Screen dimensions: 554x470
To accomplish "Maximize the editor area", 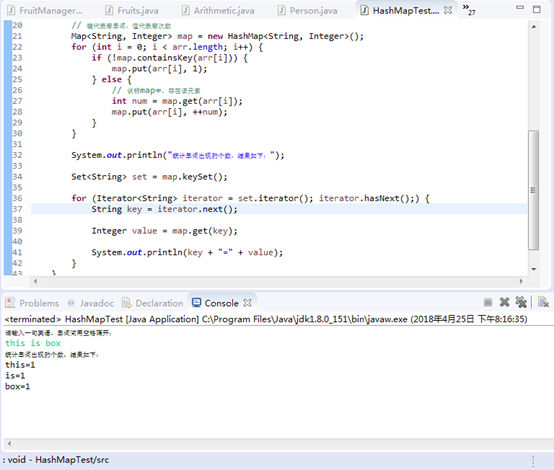I will pyautogui.click(x=537, y=9).
